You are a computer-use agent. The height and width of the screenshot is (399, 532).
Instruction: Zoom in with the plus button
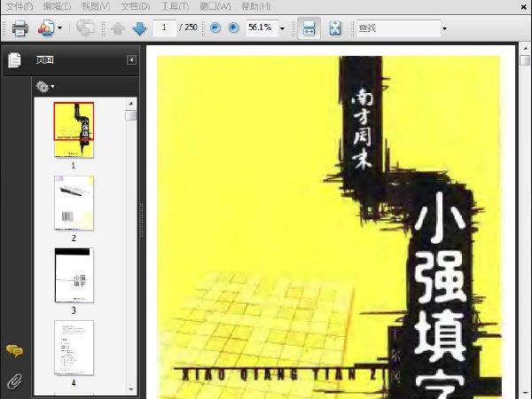(233, 27)
